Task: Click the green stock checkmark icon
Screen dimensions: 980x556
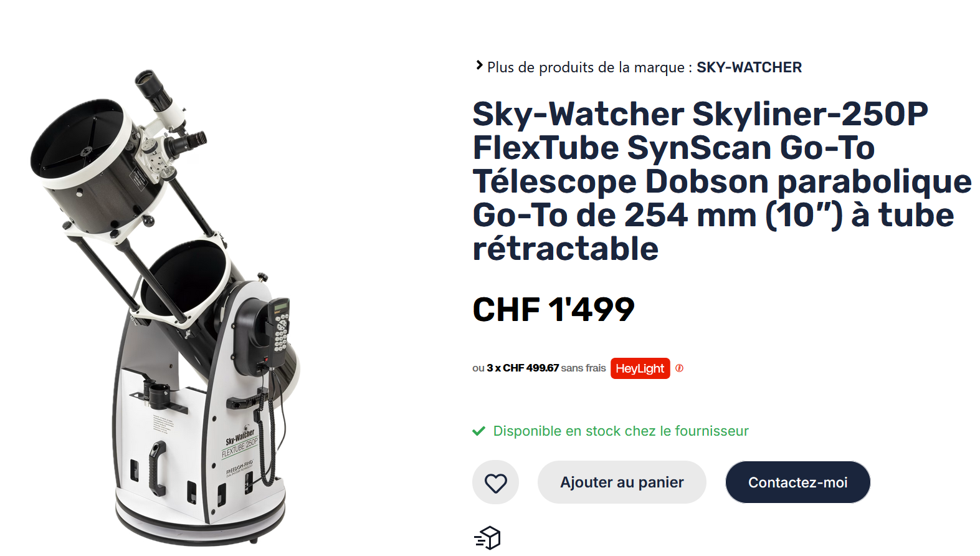Action: 478,431
